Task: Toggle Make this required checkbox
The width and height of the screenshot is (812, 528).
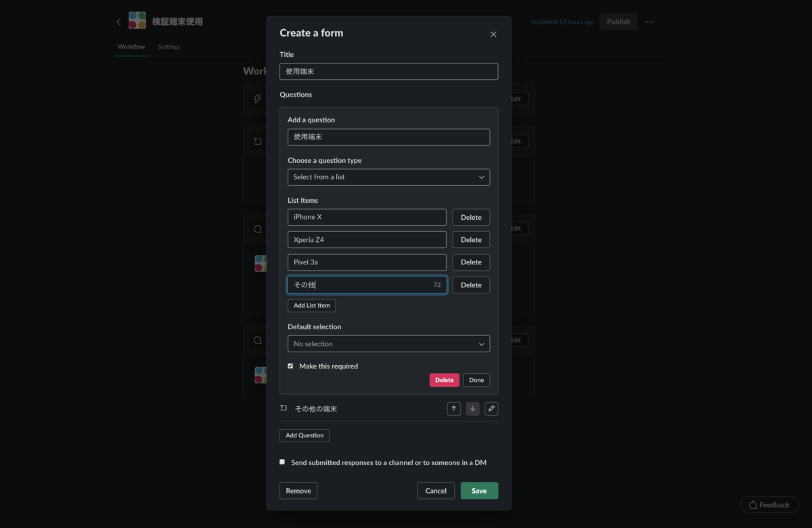Action: (290, 366)
